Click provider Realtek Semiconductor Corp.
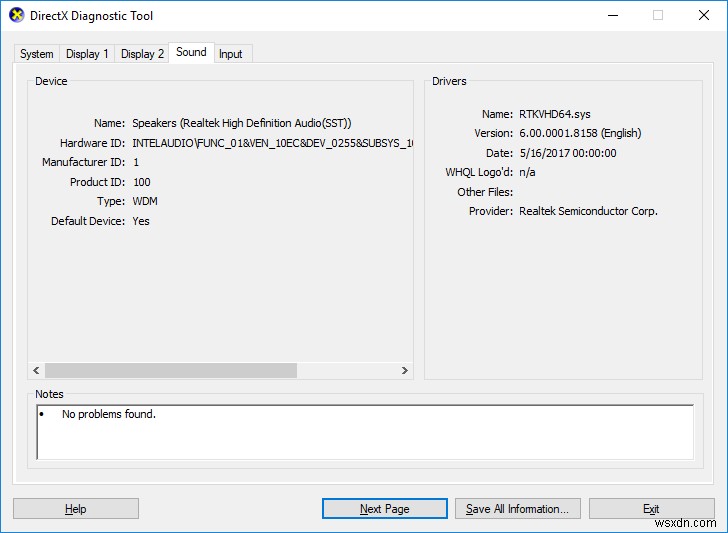Screen dimensions: 728x533 pos(588,211)
